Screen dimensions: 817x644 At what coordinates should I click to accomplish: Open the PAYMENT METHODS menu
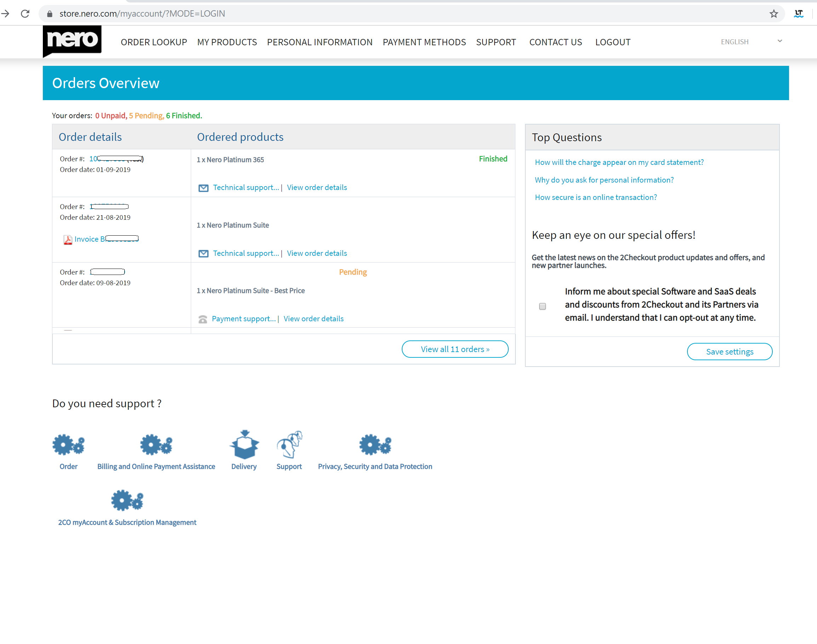click(424, 42)
